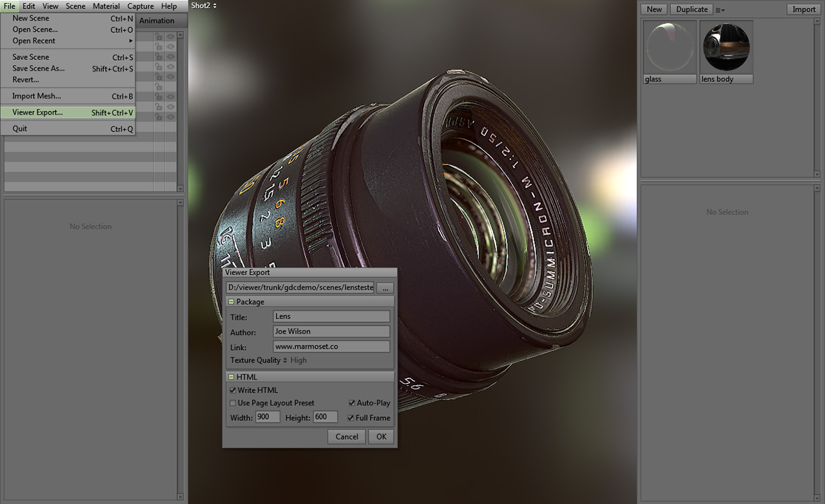Collapse the HTML section
Screen dimensions: 825x504
coord(231,376)
